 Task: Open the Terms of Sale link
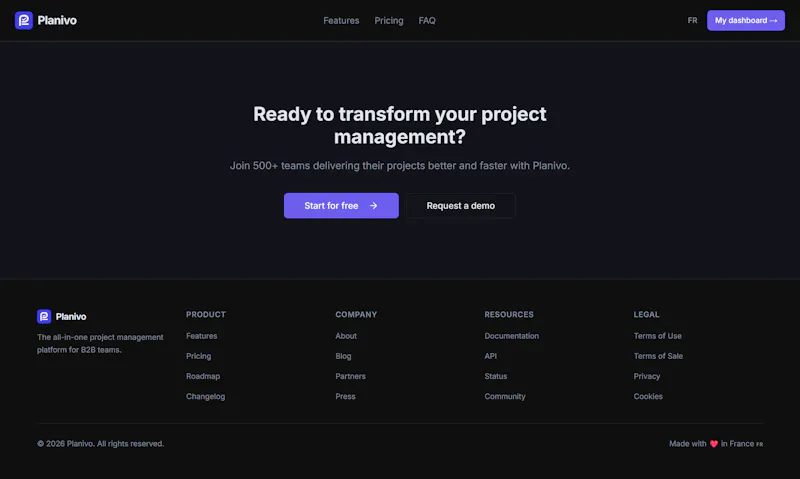pos(658,356)
